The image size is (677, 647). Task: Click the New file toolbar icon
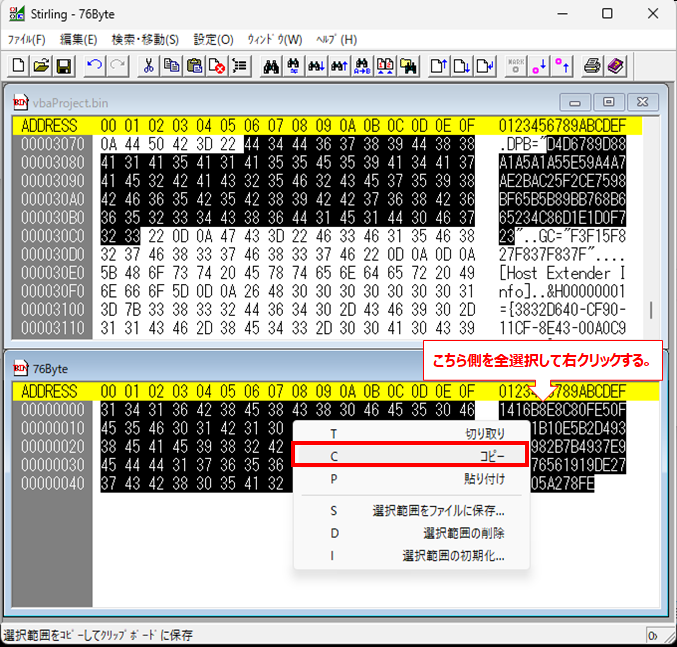pos(19,66)
